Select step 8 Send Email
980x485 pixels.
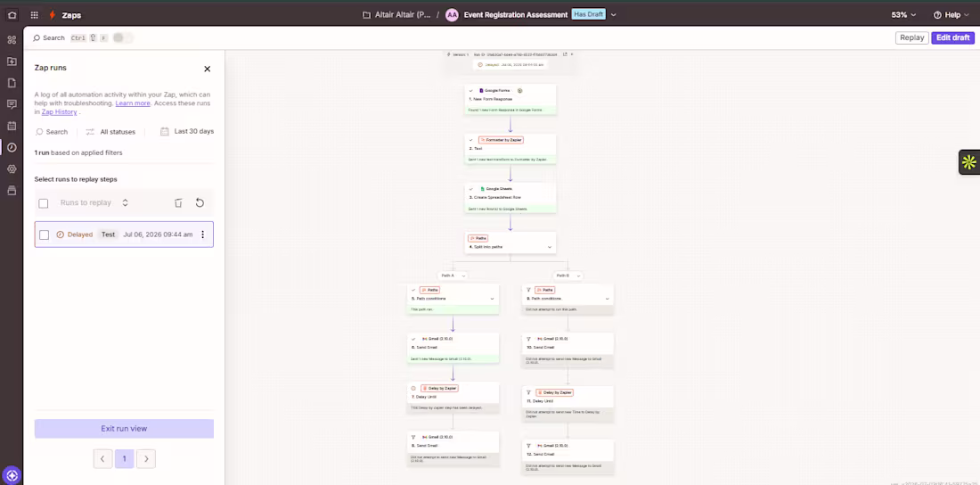(x=453, y=448)
